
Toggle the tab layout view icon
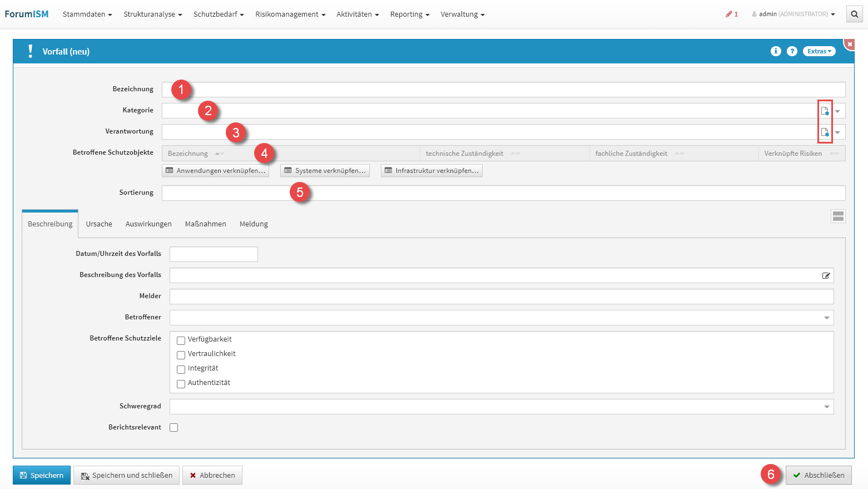[838, 216]
